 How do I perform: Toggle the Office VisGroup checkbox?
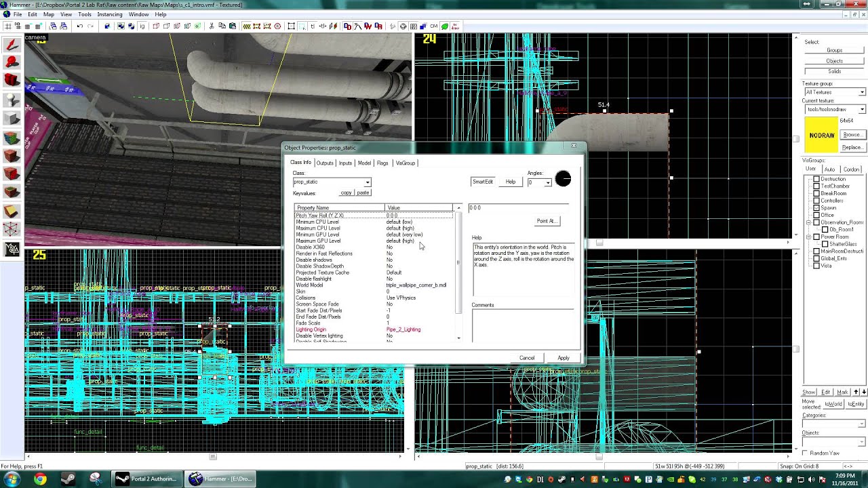coord(816,215)
